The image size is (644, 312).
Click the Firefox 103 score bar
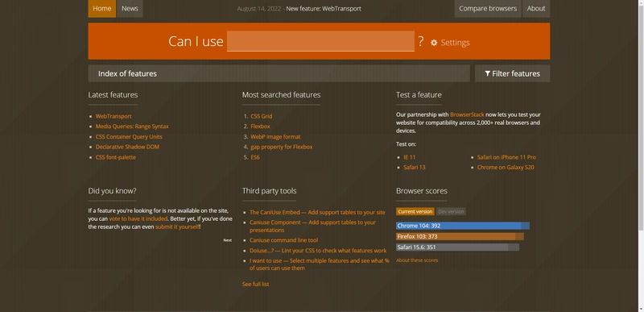460,236
